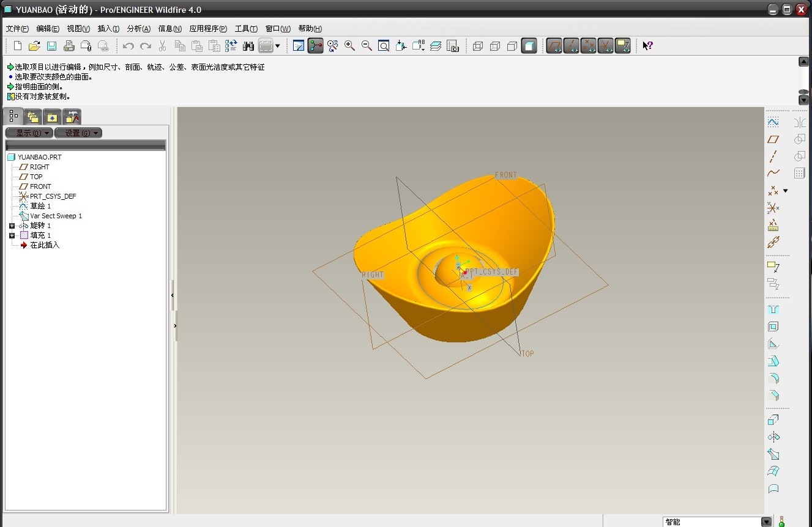Screen dimensions: 812x527
Task: Open the 显示 dropdown in model tree
Action: (x=29, y=133)
